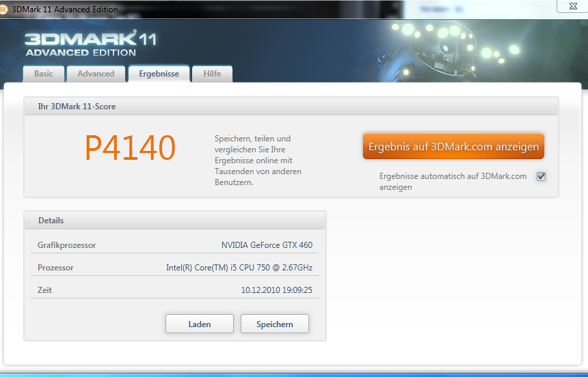Click the Zeit label
This screenshot has width=588, height=377.
pyautogui.click(x=44, y=290)
